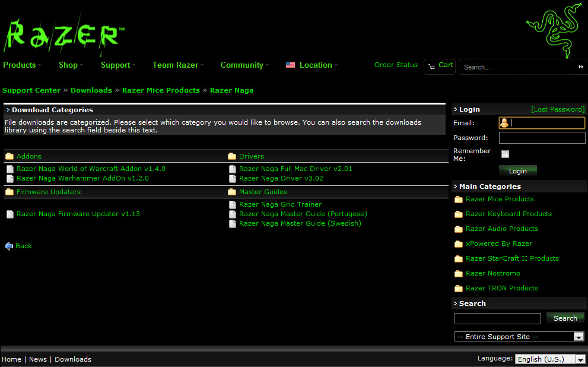Open Razer Naga Full Mac Driver v2.01
Image resolution: width=588 pixels, height=367 pixels.
(296, 169)
